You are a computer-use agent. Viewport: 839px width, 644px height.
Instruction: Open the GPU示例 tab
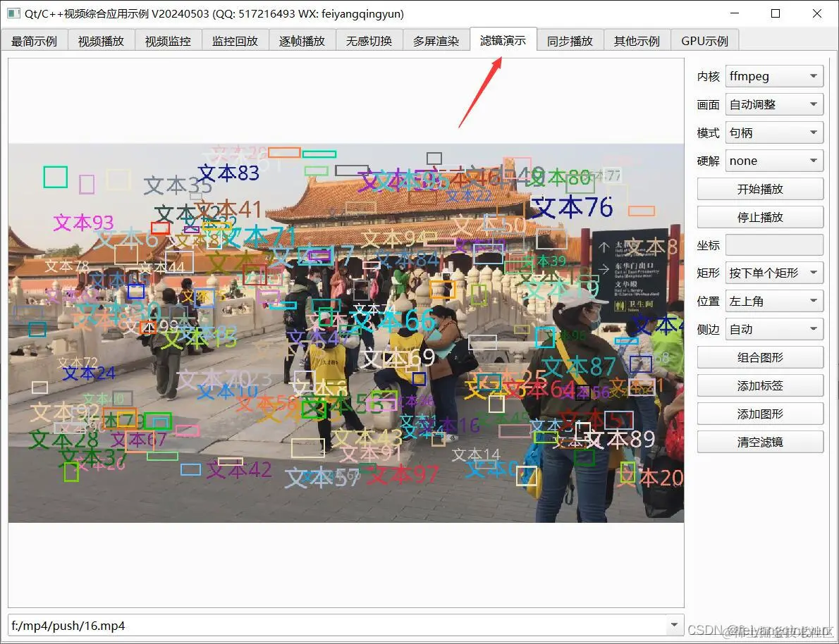(704, 40)
